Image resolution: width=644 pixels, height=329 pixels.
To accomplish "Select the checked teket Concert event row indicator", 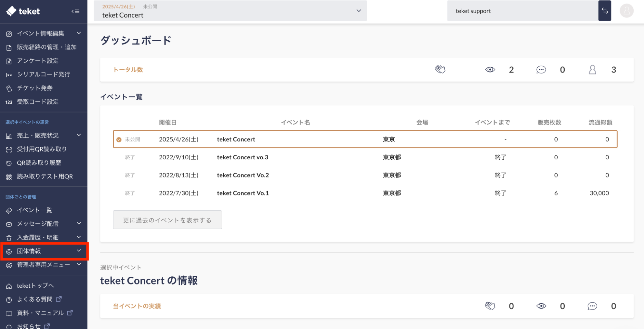I will coord(119,140).
